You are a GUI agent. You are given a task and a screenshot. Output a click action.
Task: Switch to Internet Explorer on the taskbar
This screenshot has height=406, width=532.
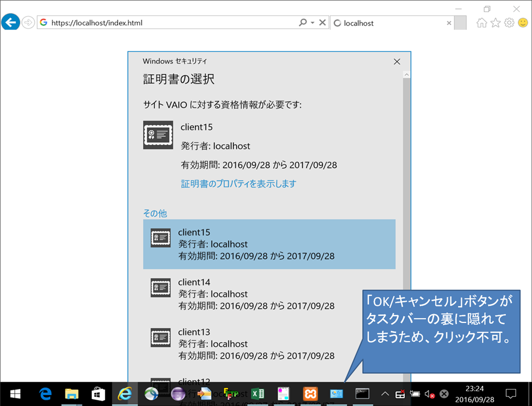coord(125,394)
